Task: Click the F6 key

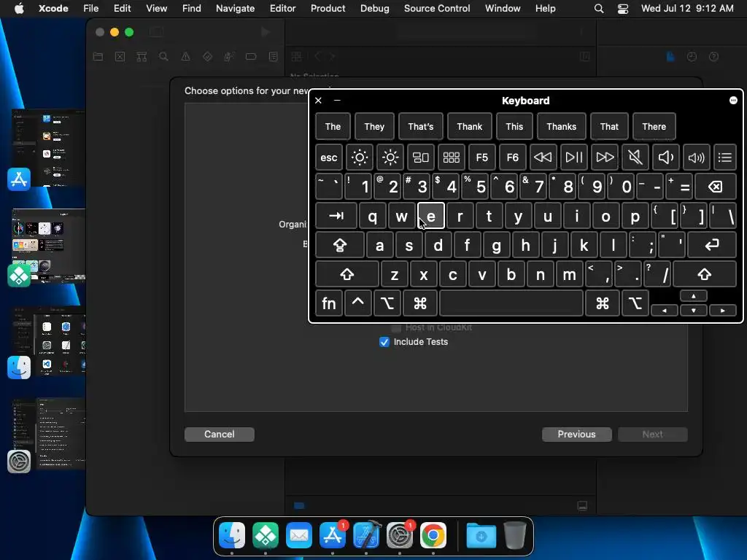Action: 512,157
